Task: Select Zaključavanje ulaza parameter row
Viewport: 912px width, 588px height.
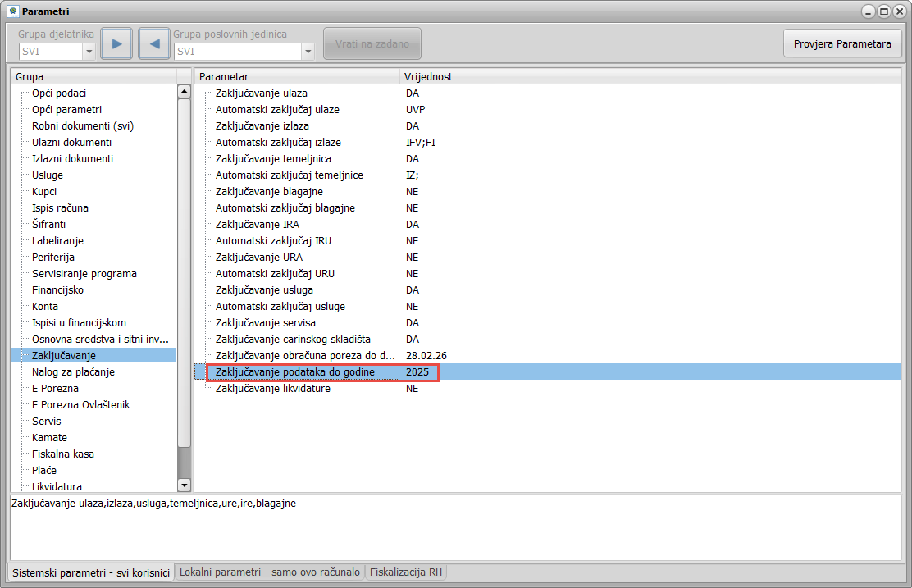Action: pos(261,93)
